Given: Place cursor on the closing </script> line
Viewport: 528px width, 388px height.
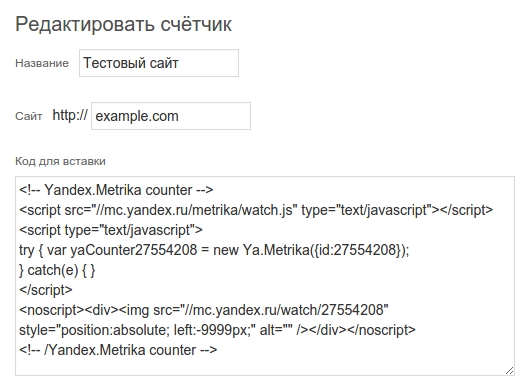Looking at the screenshot, I should (46, 290).
